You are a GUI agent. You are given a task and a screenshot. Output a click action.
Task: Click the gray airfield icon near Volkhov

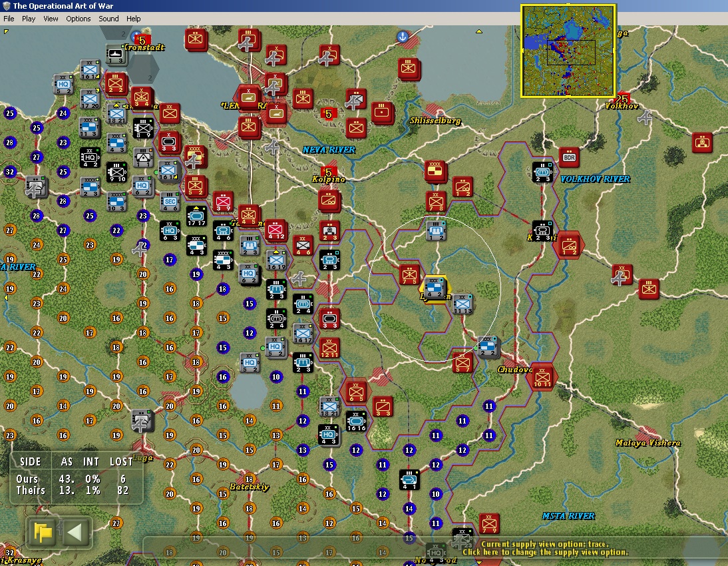click(x=645, y=119)
